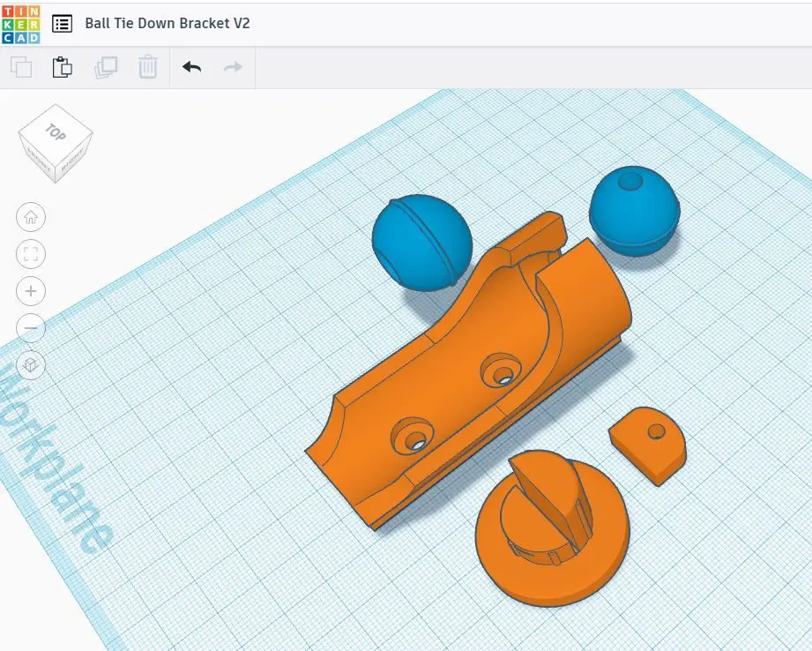The height and width of the screenshot is (651, 812).
Task: Click the Copy toolbar icon
Action: (x=21, y=67)
